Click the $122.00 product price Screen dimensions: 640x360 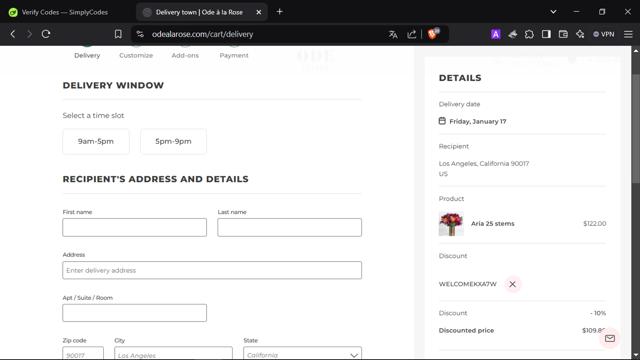(x=594, y=224)
